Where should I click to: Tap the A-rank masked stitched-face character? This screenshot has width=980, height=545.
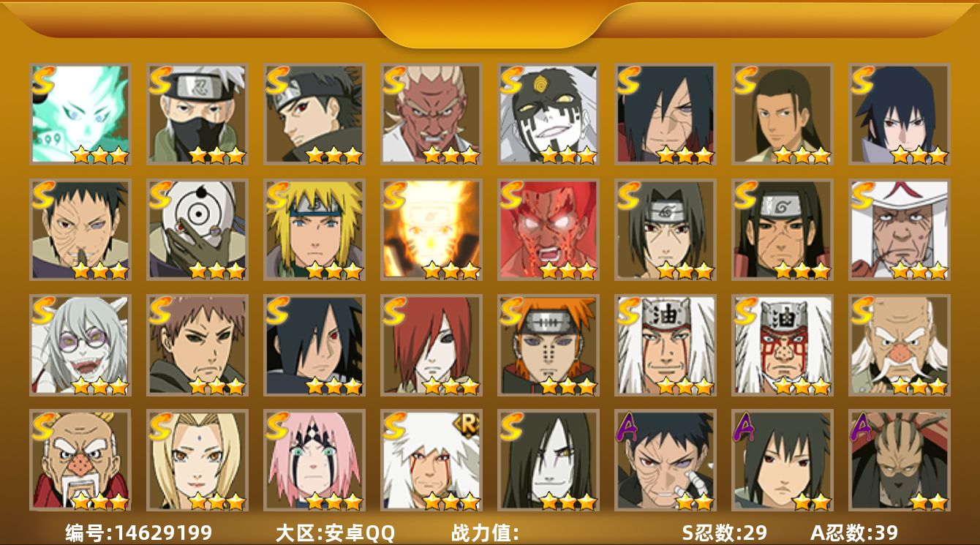(899, 460)
